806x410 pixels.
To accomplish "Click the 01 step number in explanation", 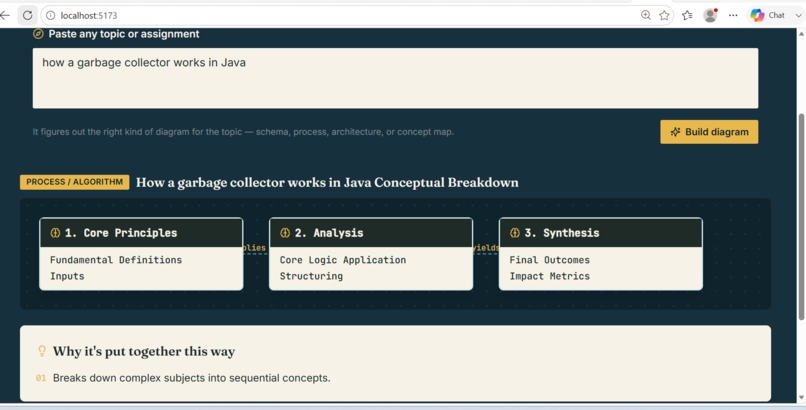I will 41,378.
